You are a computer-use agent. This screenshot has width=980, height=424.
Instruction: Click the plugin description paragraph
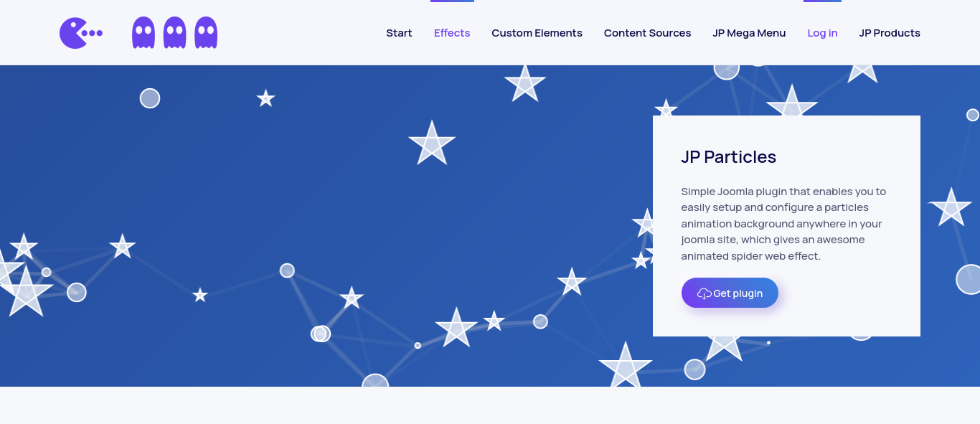click(x=783, y=224)
